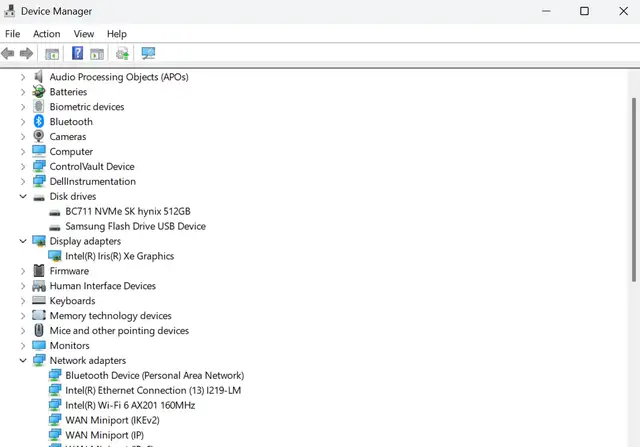Select the Biometric devices label
640x447 pixels.
[x=87, y=107]
